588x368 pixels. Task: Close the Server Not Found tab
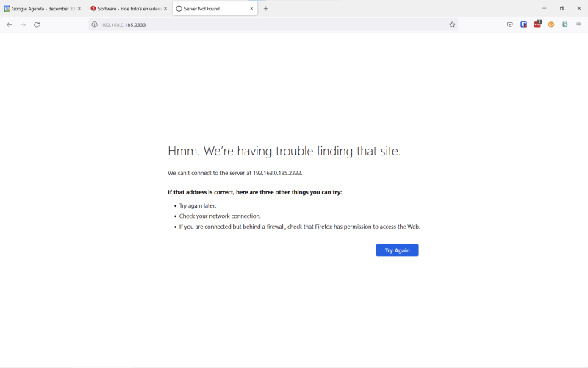251,8
